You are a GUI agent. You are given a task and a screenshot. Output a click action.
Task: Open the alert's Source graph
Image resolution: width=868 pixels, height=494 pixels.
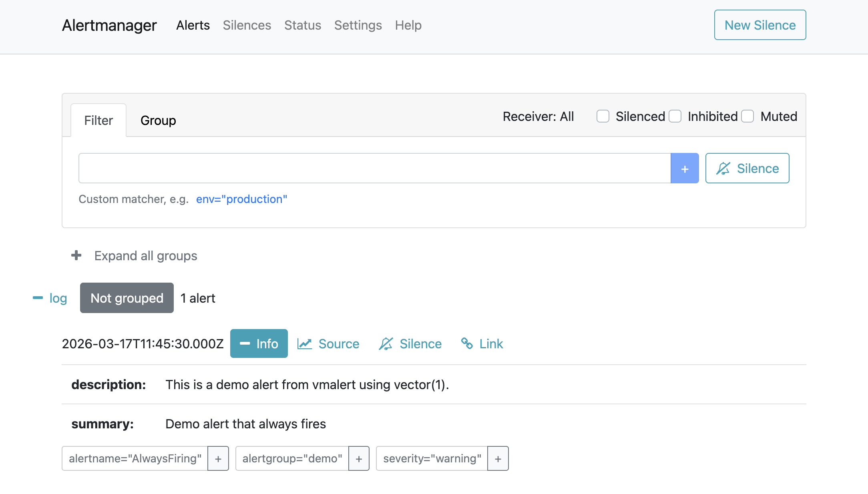328,343
